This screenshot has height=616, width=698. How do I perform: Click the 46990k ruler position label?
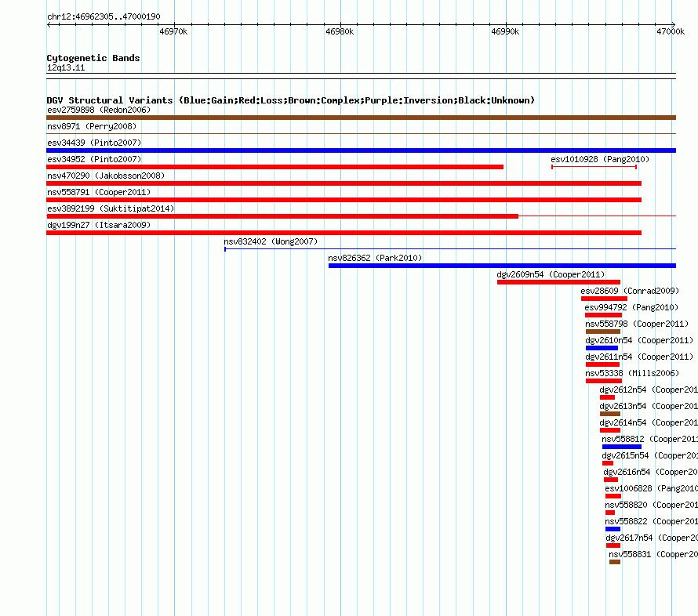click(505, 31)
